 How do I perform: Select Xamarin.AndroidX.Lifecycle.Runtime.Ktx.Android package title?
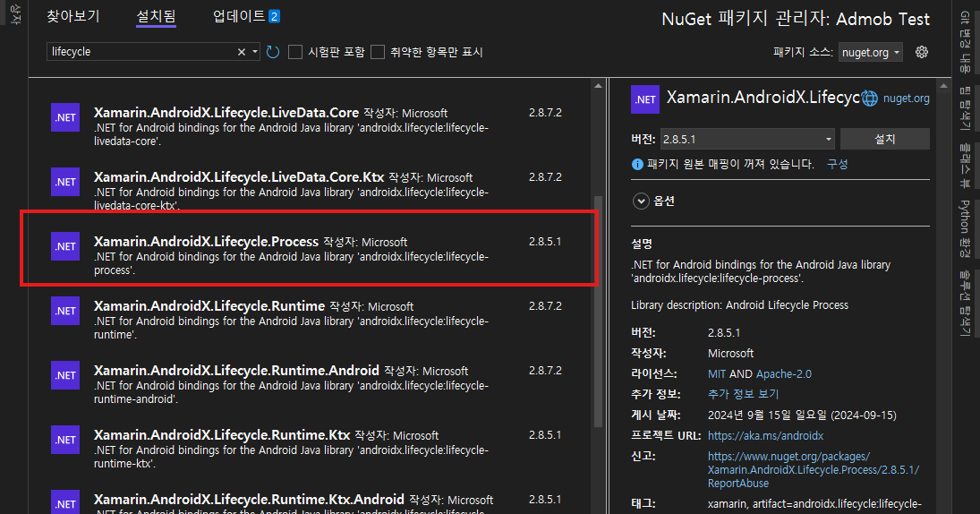[x=249, y=499]
